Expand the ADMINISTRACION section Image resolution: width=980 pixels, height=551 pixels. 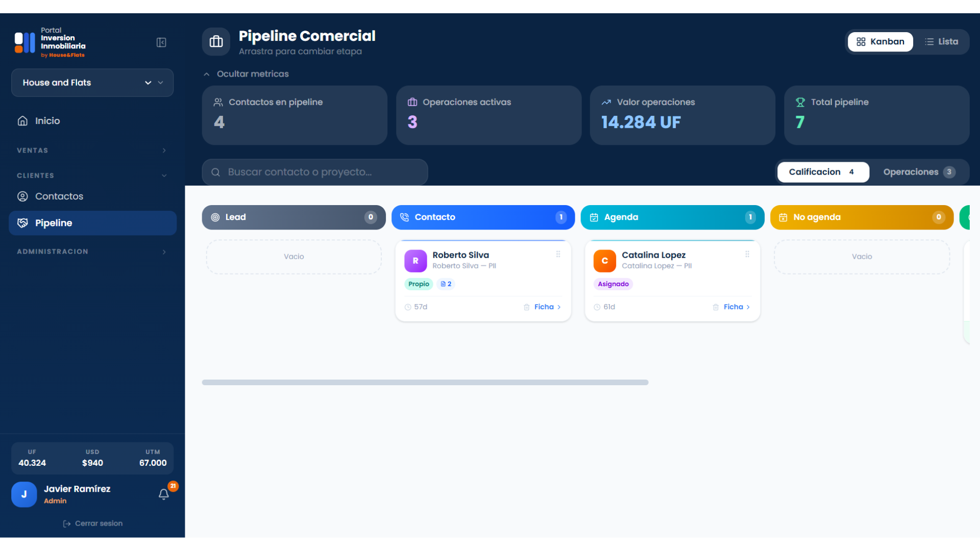(92, 252)
